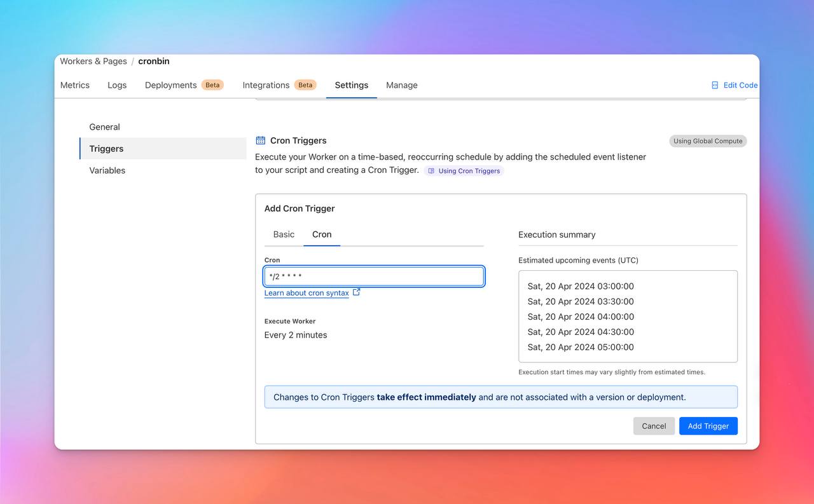This screenshot has width=814, height=504.
Task: Switch to the Deployments tab
Action: pos(170,85)
